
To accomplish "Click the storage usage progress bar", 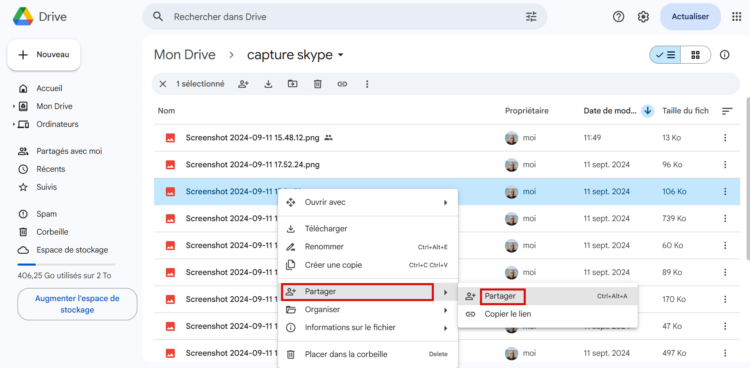I will coord(66,264).
